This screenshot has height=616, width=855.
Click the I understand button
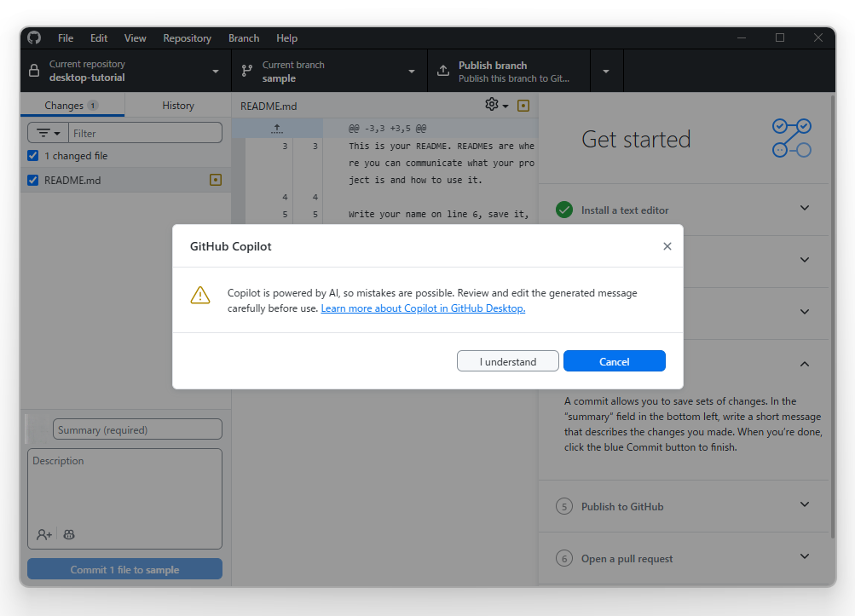click(507, 360)
